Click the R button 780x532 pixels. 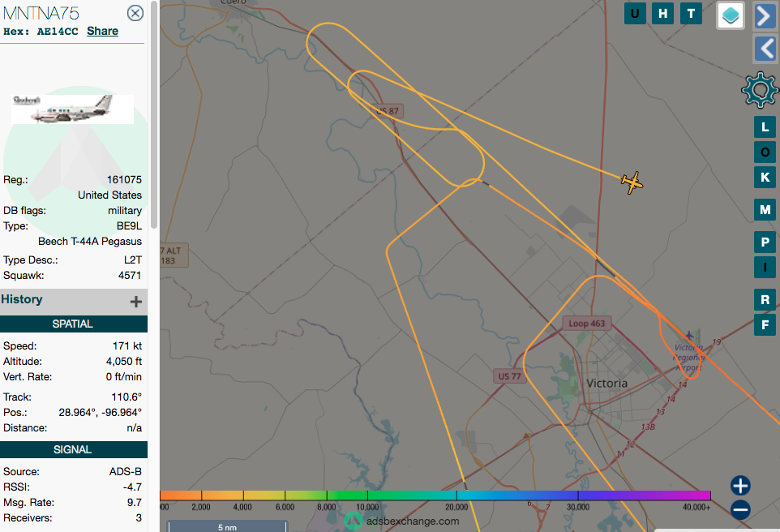[x=765, y=299]
